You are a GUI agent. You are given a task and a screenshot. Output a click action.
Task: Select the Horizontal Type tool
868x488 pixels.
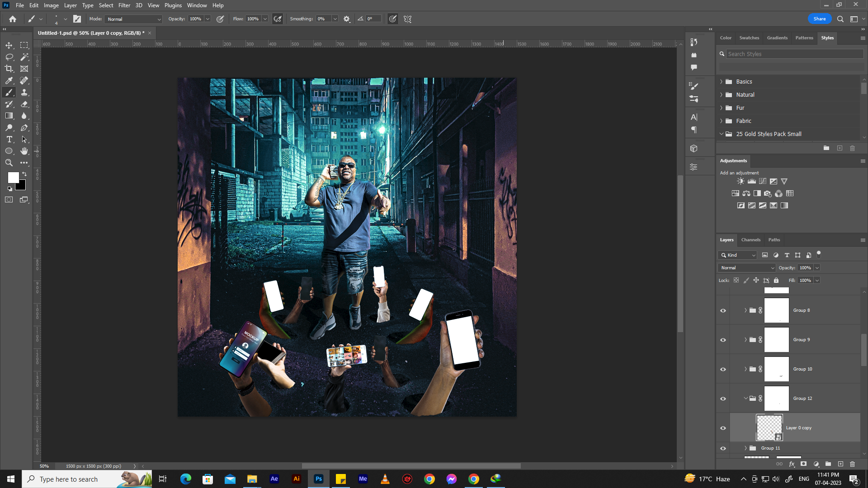point(9,139)
